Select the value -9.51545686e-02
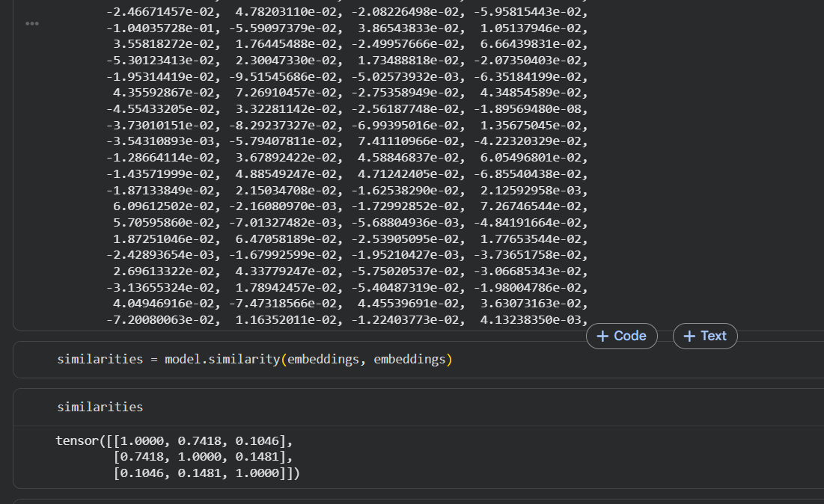824x504 pixels. click(x=282, y=77)
